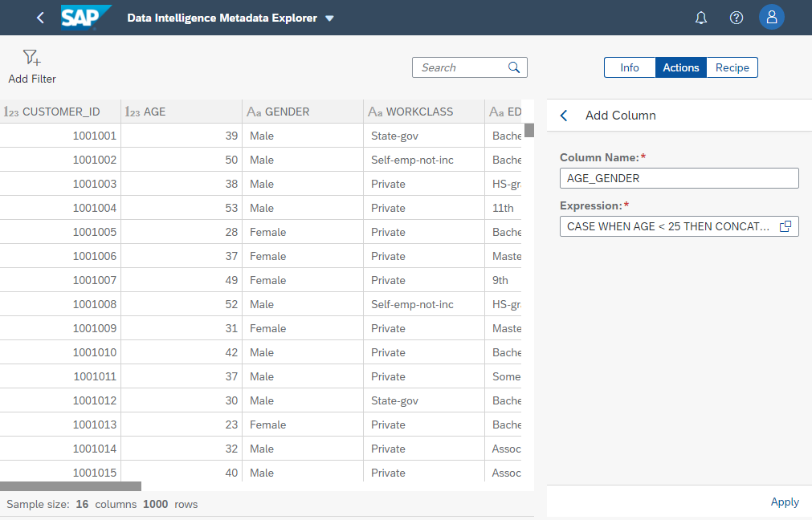Open the notifications bell
This screenshot has width=812, height=520.
click(701, 18)
